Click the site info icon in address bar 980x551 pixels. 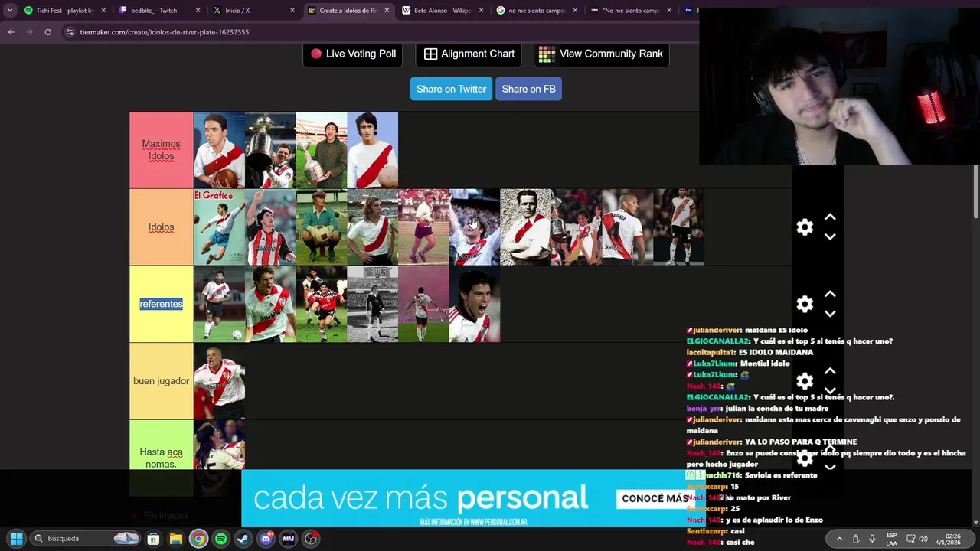(x=70, y=32)
